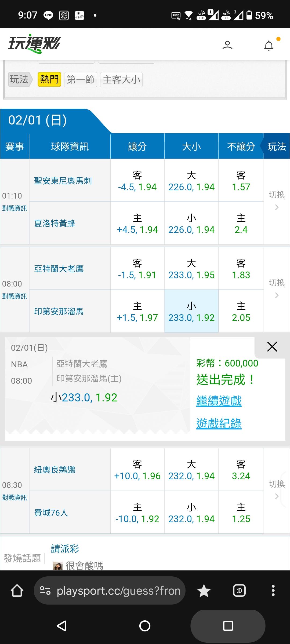Open the notification bell
This screenshot has height=644, width=290.
tap(269, 46)
